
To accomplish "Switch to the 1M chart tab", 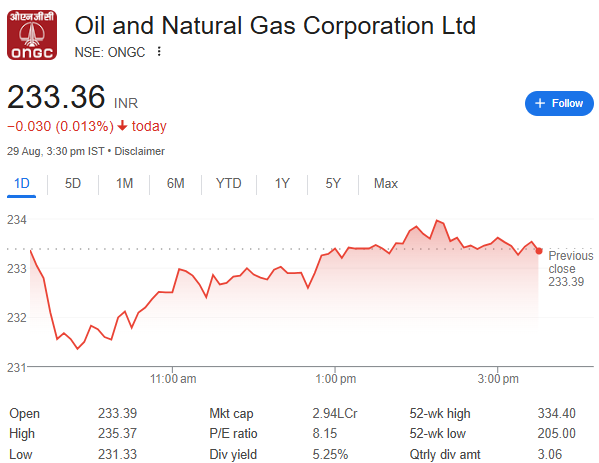I will [x=125, y=184].
